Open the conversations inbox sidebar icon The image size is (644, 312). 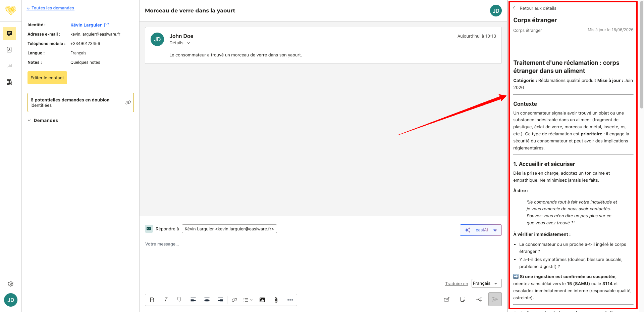pyautogui.click(x=9, y=34)
